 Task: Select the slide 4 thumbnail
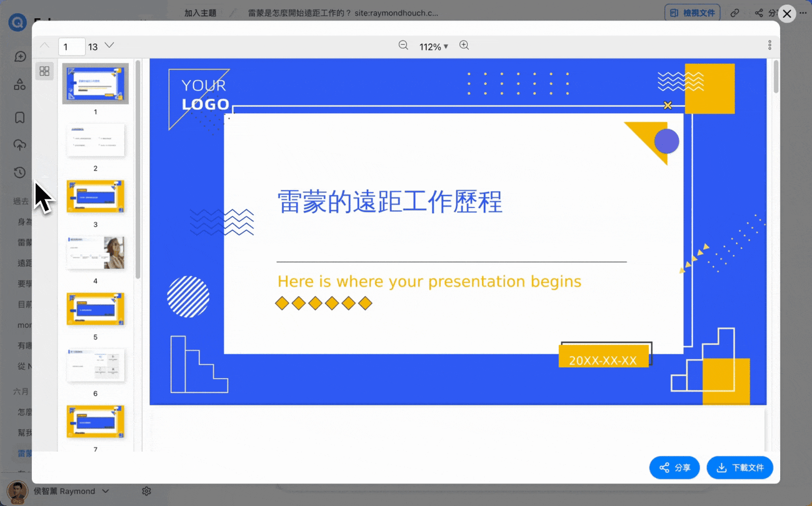click(96, 253)
